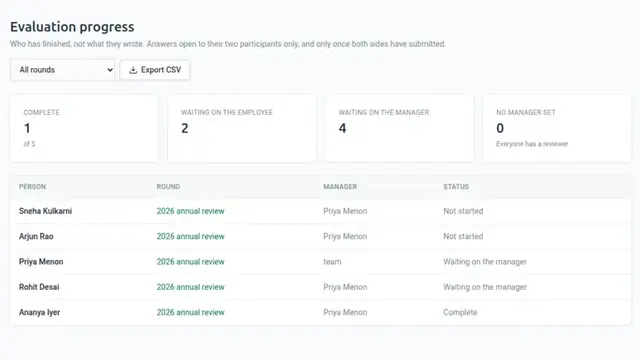Click the Status column header
The height and width of the screenshot is (360, 640).
456,187
